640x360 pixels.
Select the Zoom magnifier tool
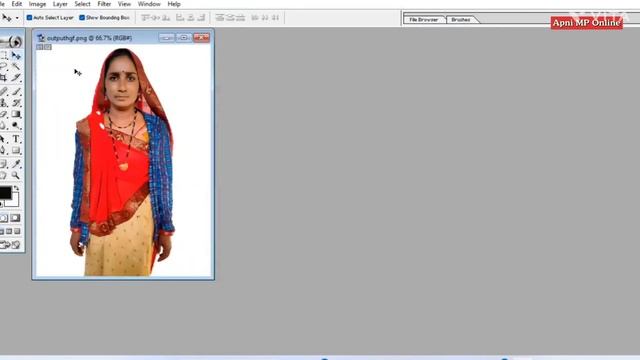tap(16, 176)
